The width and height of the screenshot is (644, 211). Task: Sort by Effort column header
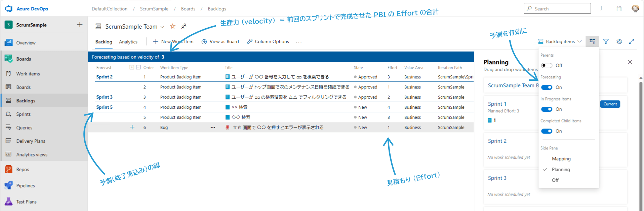coord(392,68)
